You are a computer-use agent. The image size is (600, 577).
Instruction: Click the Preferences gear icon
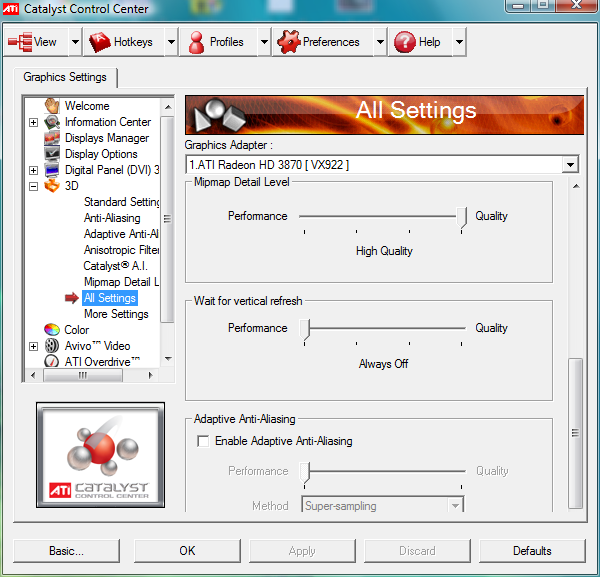click(288, 42)
